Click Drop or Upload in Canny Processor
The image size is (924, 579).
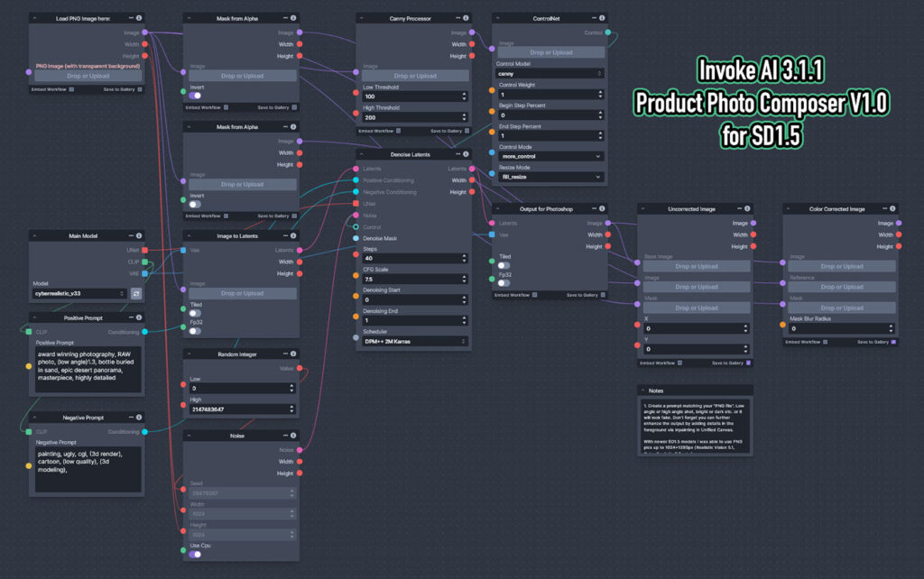coord(415,76)
